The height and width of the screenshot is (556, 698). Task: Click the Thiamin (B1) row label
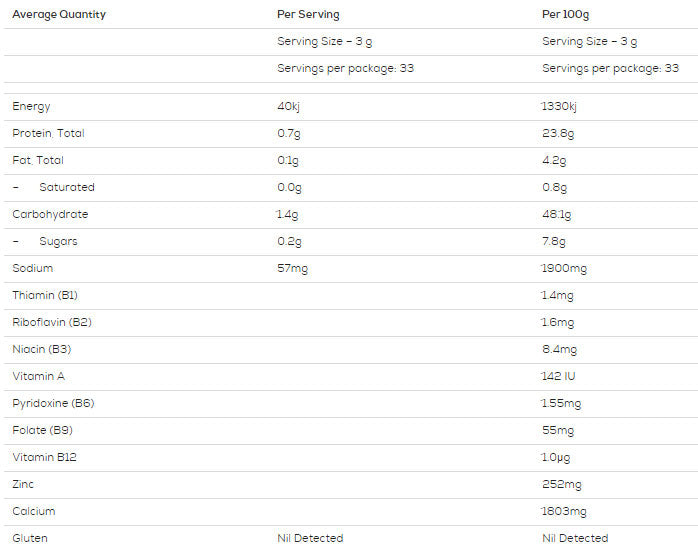[x=45, y=296]
